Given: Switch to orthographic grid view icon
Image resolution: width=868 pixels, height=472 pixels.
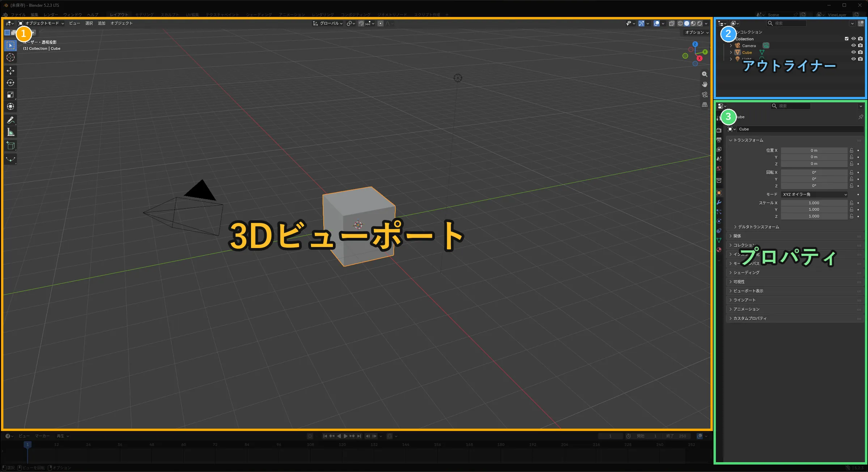Looking at the screenshot, I should tap(705, 105).
